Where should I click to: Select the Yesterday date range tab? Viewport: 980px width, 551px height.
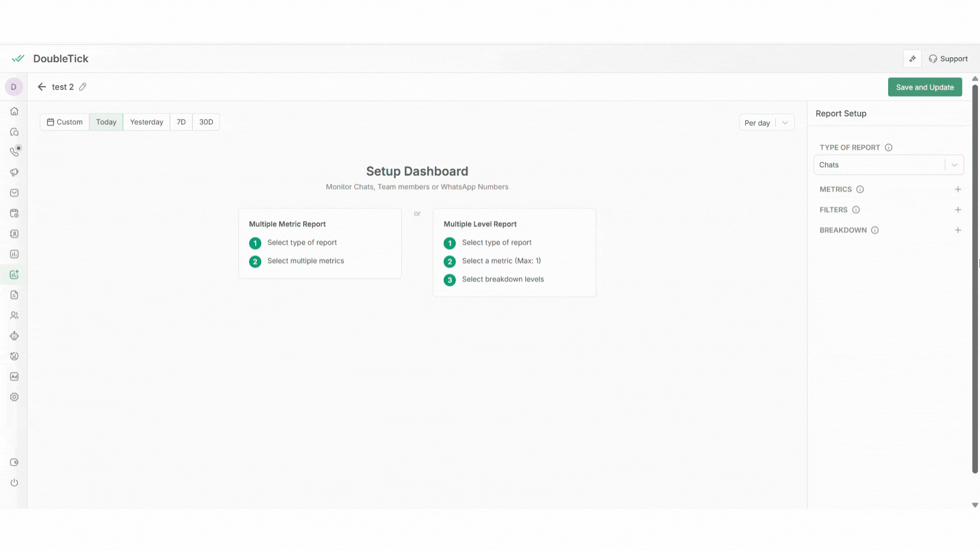pyautogui.click(x=146, y=122)
